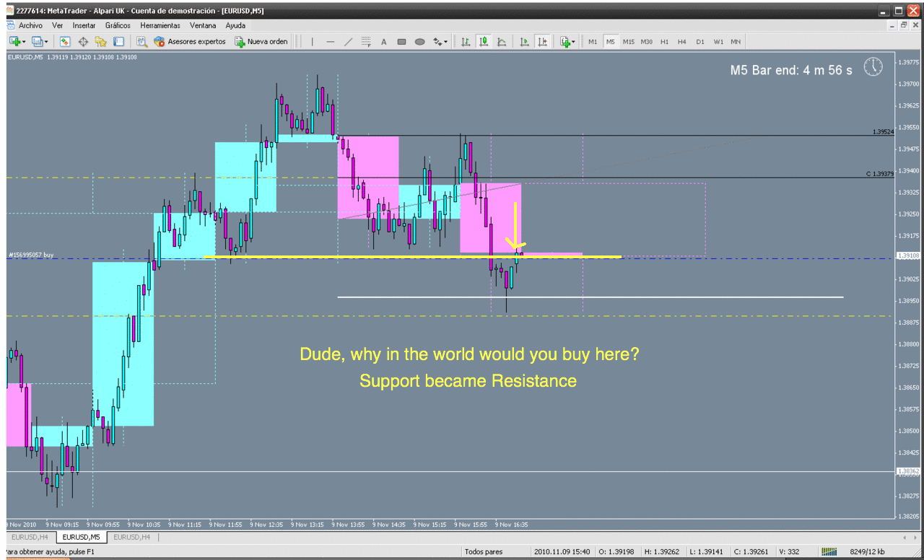Image resolution: width=924 pixels, height=560 pixels.
Task: Select the MN timeframe button
Action: click(x=736, y=42)
